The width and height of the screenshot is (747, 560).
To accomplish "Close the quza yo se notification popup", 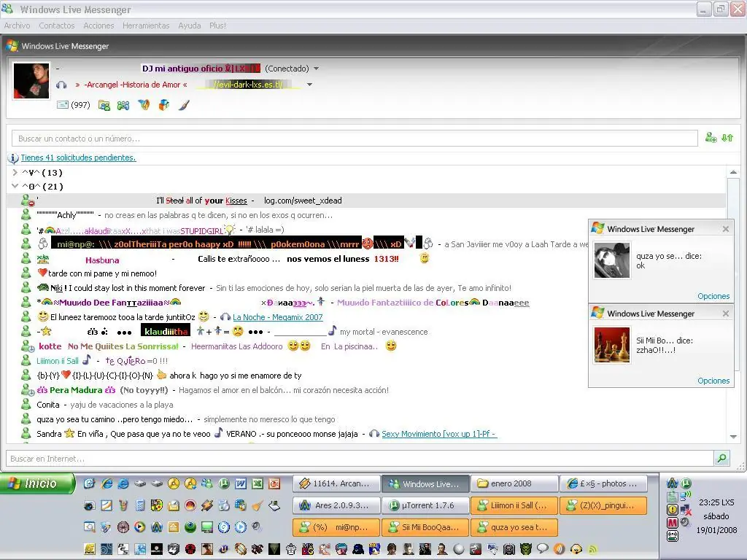I will tap(726, 229).
